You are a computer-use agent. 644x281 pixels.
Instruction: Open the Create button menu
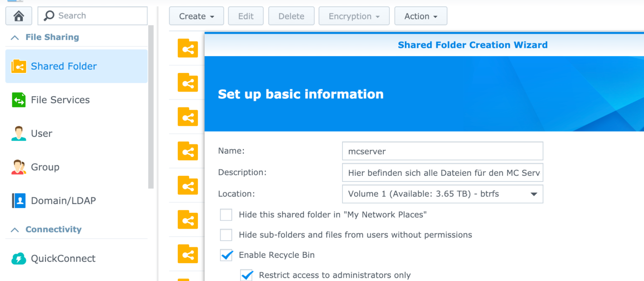196,15
